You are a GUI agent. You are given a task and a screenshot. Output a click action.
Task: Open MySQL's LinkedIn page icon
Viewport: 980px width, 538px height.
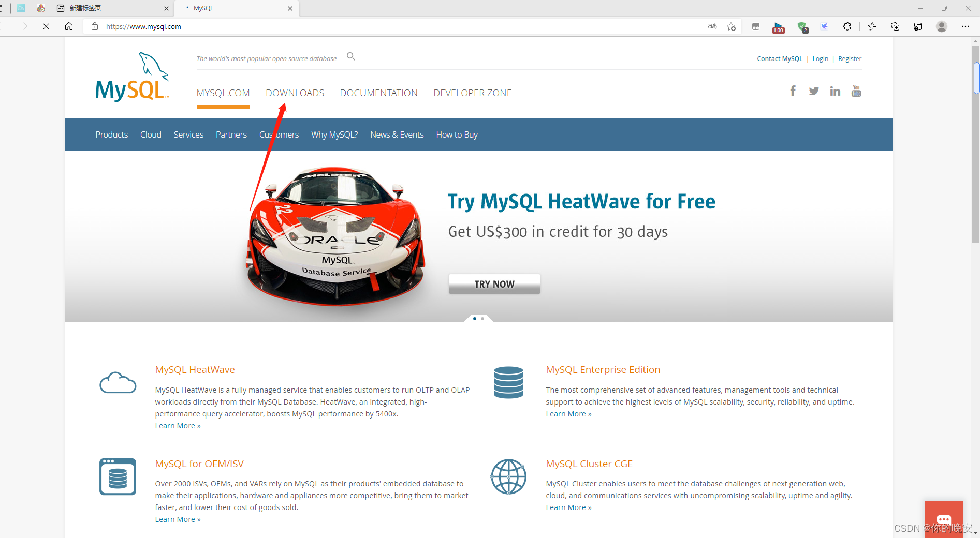tap(835, 91)
